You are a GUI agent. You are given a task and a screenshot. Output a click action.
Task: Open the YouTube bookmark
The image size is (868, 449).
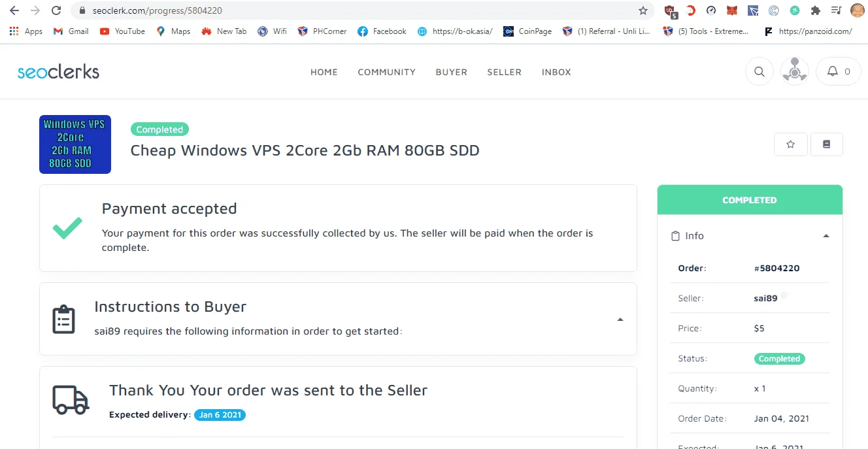click(x=122, y=31)
